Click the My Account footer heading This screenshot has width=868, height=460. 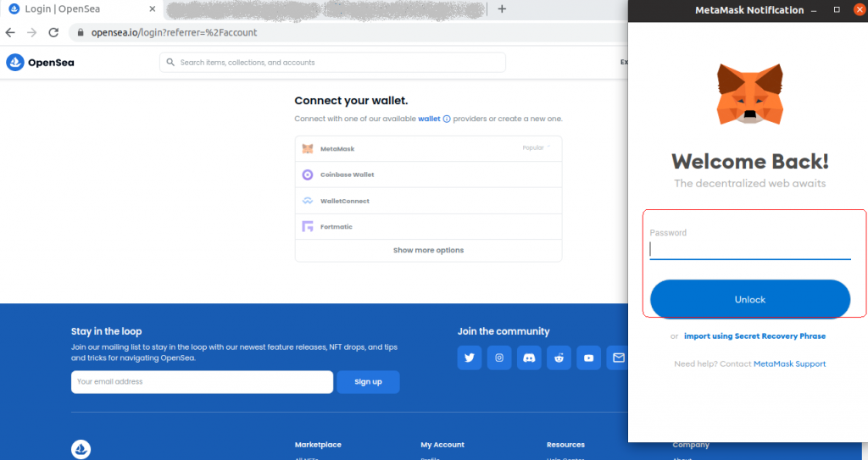tap(442, 445)
